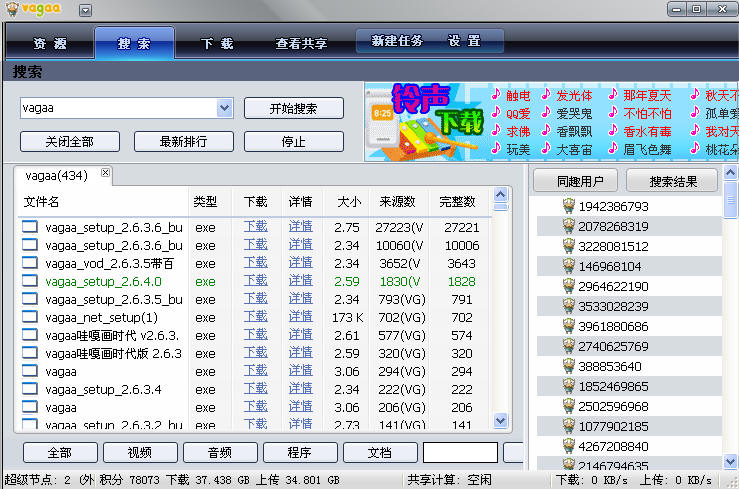739x489 pixels.
Task: Click 下载 link for vagaa_setup_2.6.3.4
Action: pos(255,389)
